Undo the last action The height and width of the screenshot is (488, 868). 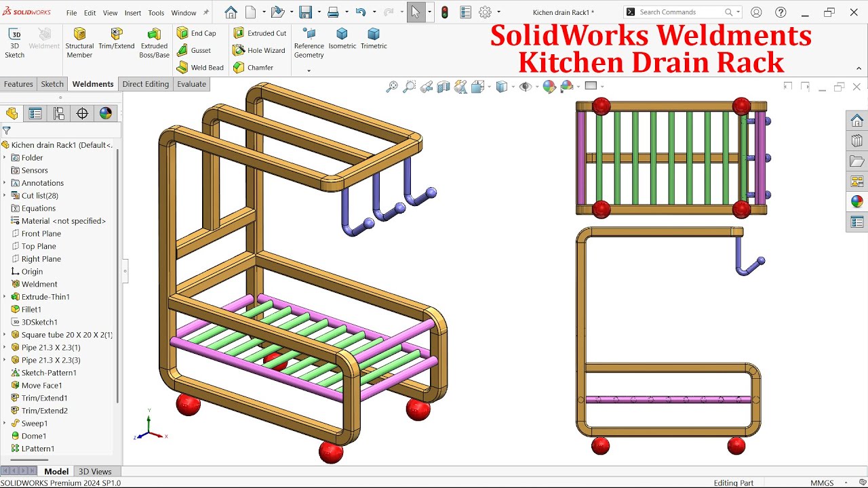[361, 12]
